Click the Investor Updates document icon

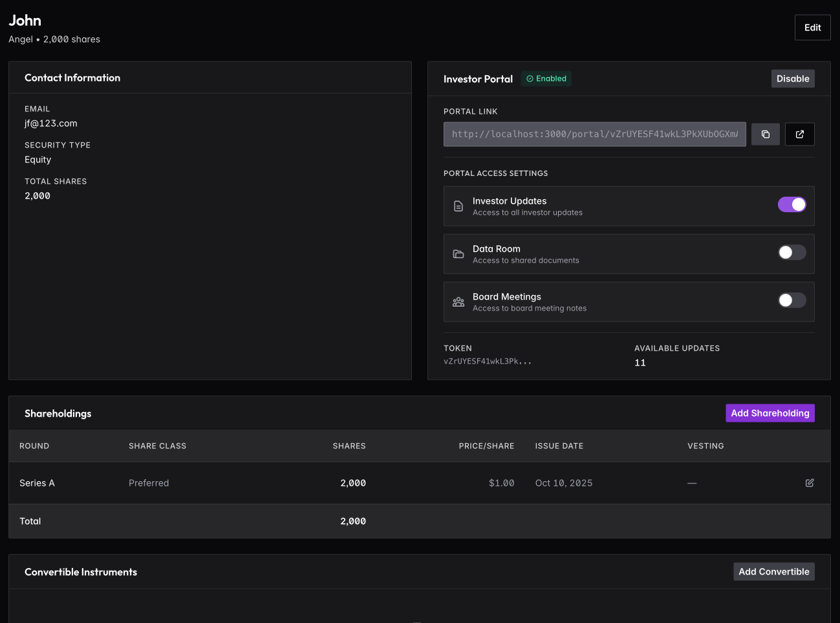458,206
